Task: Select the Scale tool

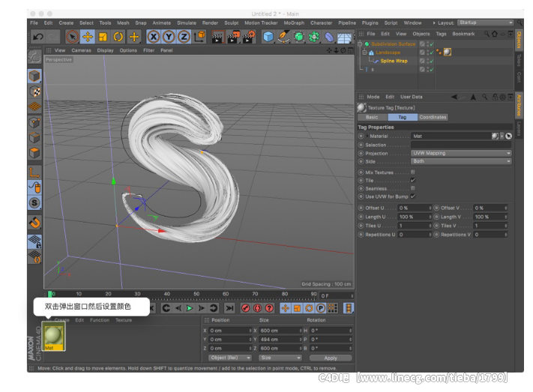Action: tap(103, 36)
